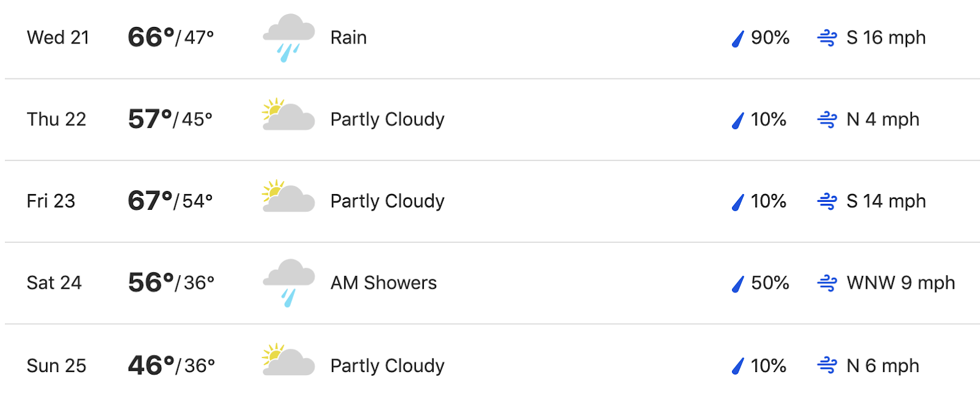Click the raindrop icon beside 90%
The width and height of the screenshot is (980, 399).
point(738,39)
